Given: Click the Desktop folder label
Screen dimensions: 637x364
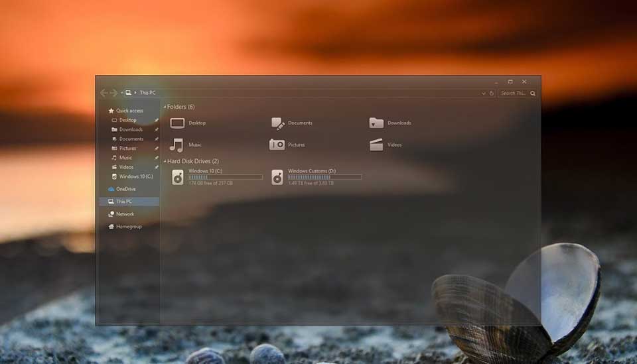Looking at the screenshot, I should point(197,123).
